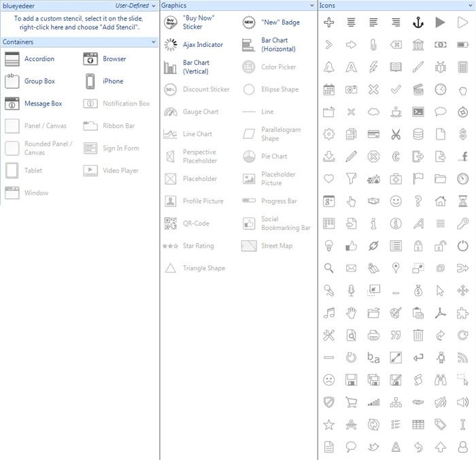Select the bank building icon

pos(418,45)
